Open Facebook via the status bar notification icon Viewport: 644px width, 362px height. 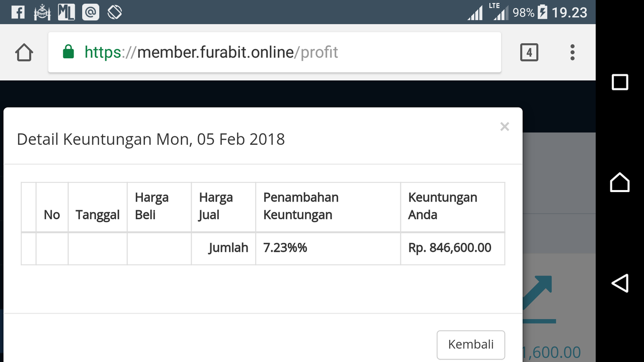pyautogui.click(x=18, y=12)
